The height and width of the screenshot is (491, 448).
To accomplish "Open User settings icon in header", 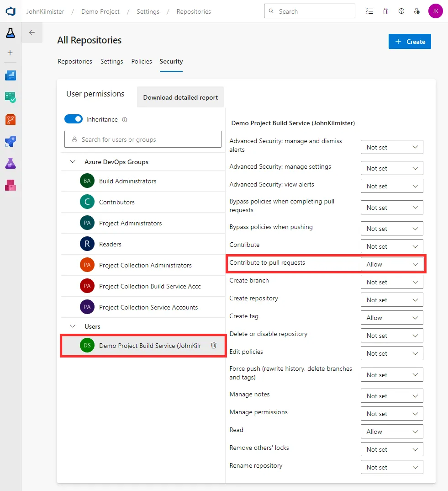I will pyautogui.click(x=417, y=11).
